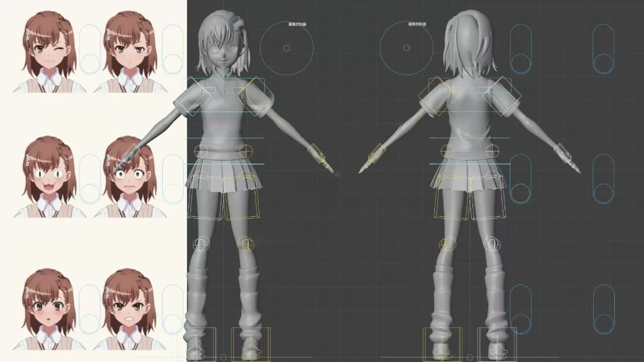Select the front-view yellow wrist control
The image size is (644, 362).
point(317,153)
